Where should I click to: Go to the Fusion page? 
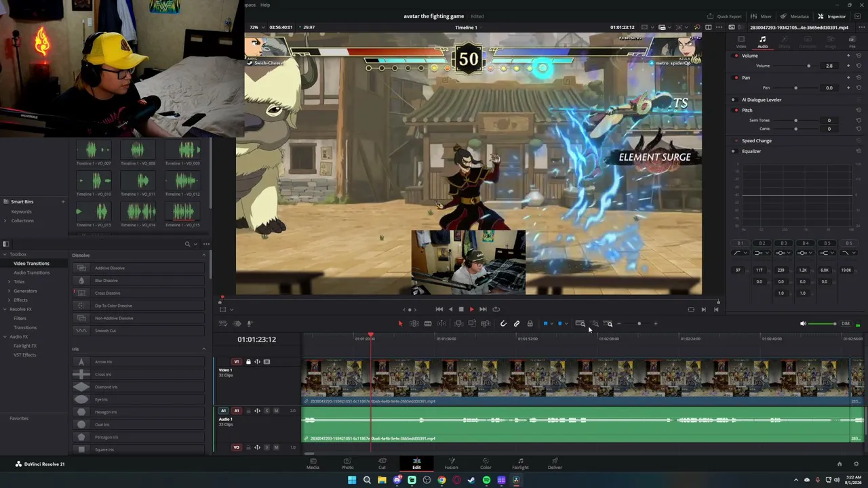click(451, 464)
